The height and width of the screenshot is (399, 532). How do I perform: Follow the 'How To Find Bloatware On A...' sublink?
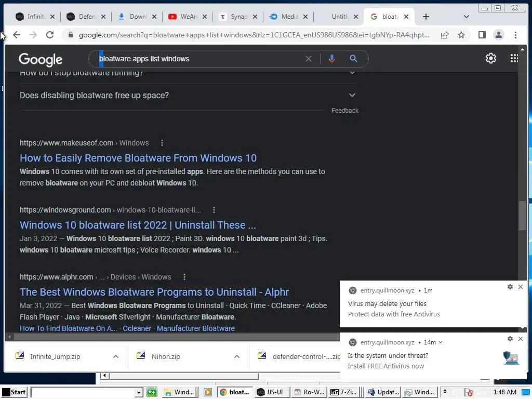click(x=68, y=328)
